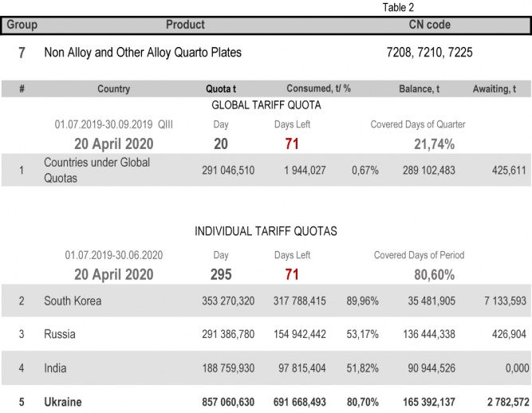
Task: Click the Table 2 label
Action: pyautogui.click(x=399, y=7)
